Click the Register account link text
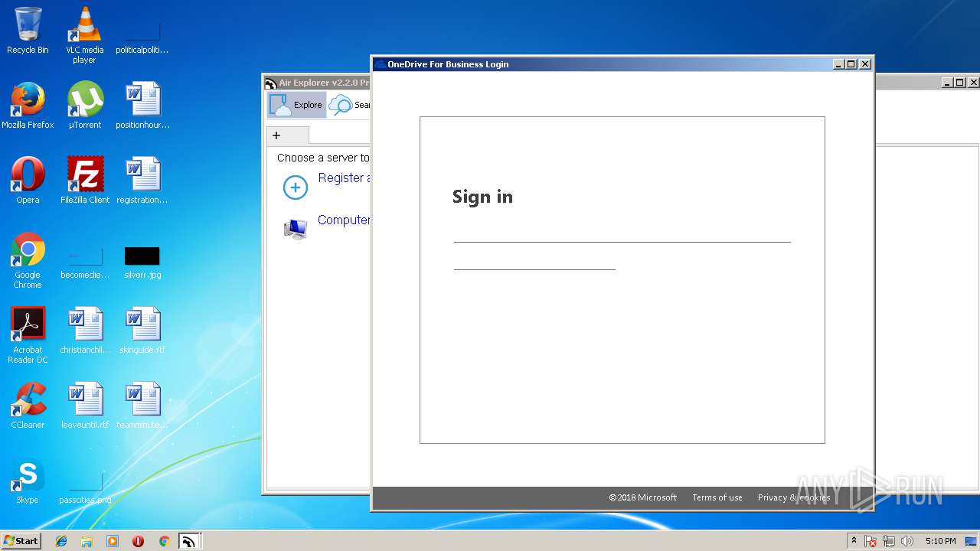 tap(344, 178)
